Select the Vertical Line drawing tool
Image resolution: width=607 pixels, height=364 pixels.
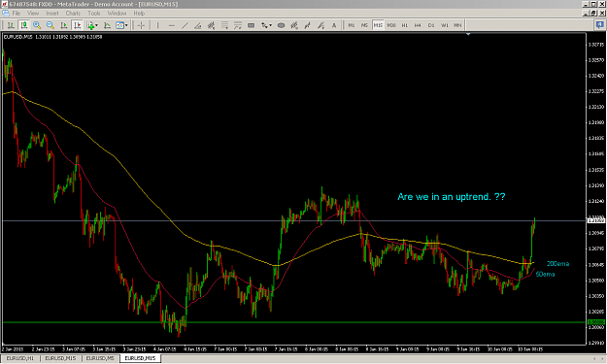[x=157, y=25]
